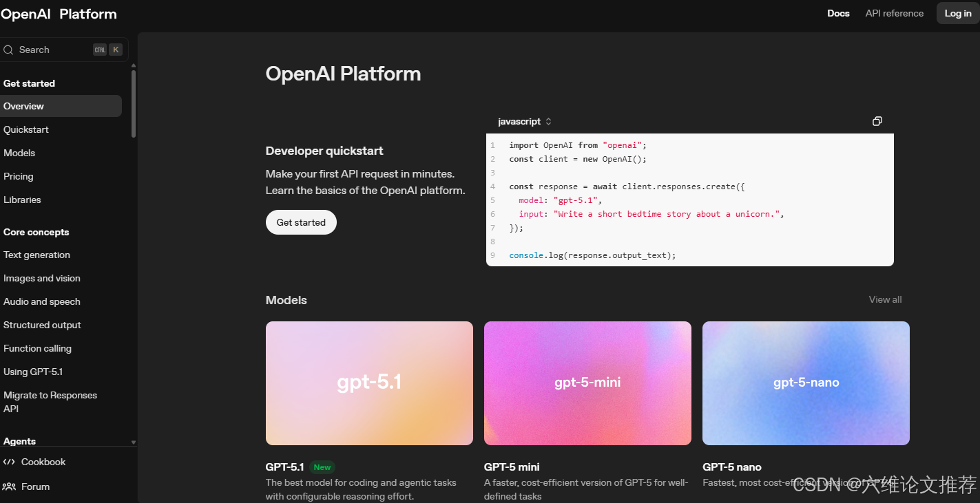Open the Quickstart sidebar item
Image resolution: width=980 pixels, height=503 pixels.
[x=26, y=129]
